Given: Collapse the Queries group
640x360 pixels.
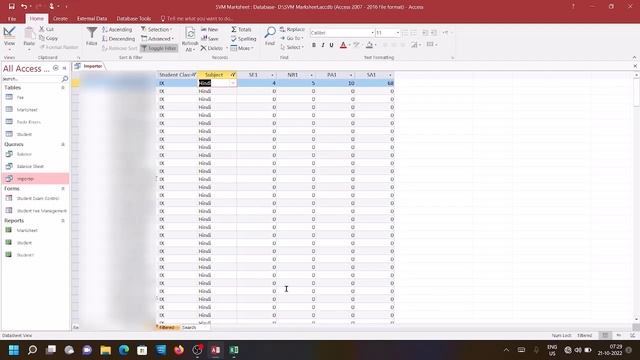Looking at the screenshot, I should 63,144.
